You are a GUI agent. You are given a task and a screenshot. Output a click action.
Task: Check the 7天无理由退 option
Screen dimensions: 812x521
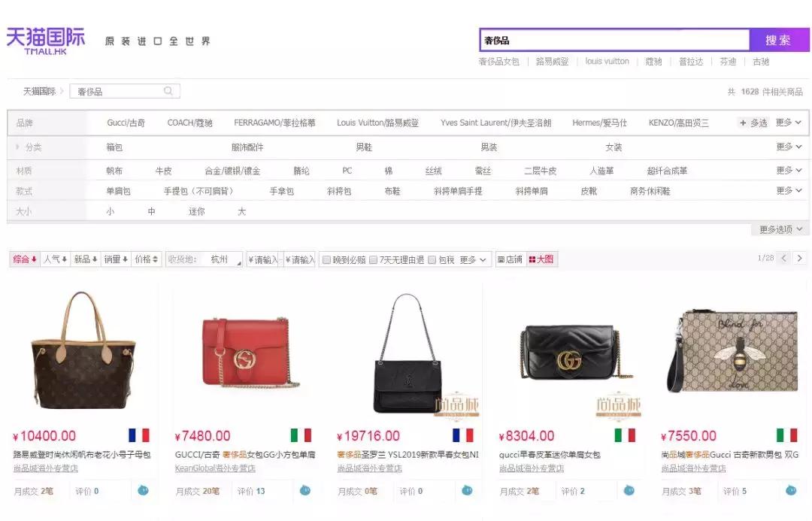[x=373, y=259]
